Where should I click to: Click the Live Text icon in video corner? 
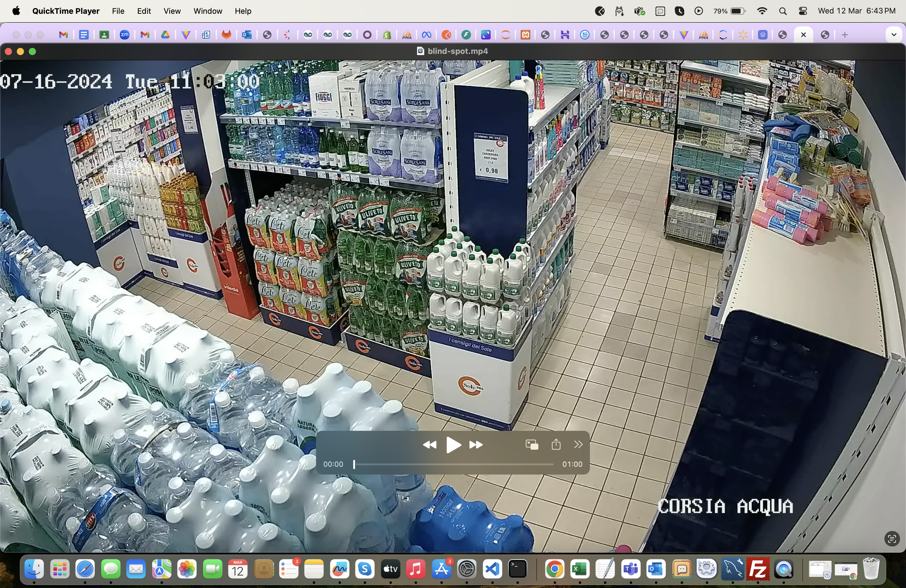(x=892, y=539)
